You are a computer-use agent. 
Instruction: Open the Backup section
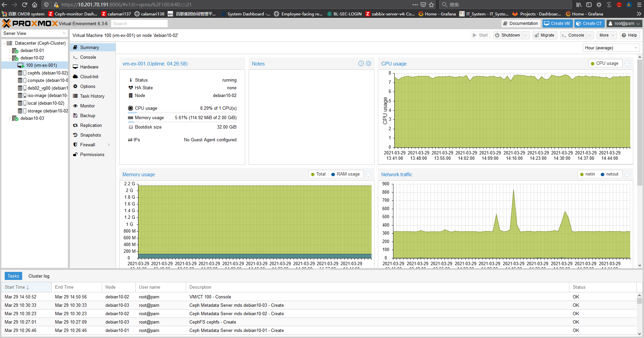93,116
